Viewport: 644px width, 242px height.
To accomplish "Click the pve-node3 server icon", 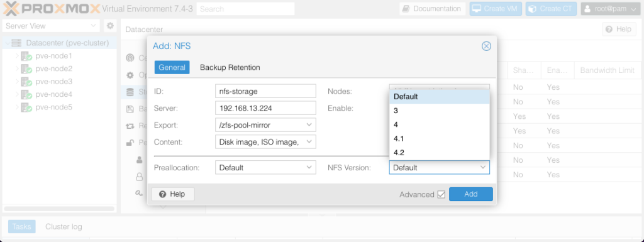I will click(26, 82).
